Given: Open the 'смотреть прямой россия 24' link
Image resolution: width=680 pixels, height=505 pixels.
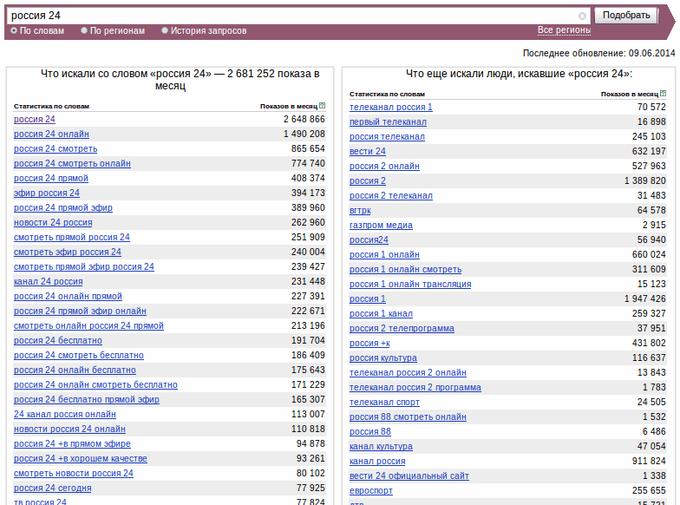Looking at the screenshot, I should tap(72, 237).
